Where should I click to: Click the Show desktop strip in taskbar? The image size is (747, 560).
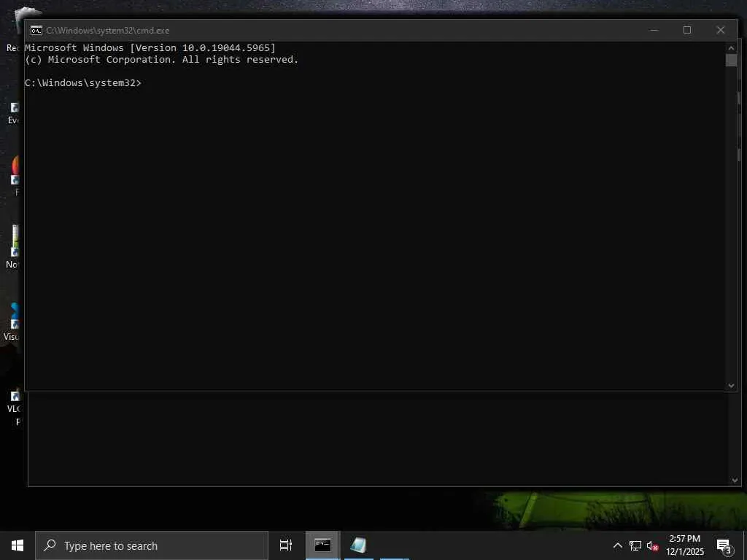pos(745,545)
